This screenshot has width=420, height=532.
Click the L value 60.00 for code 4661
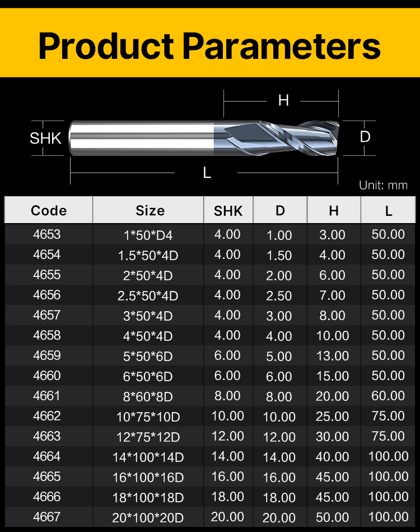388,396
